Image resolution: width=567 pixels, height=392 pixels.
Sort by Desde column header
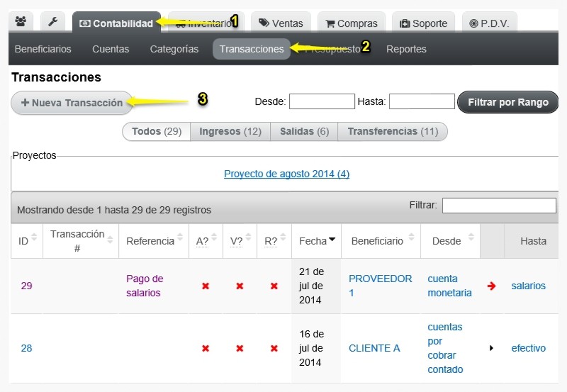pos(451,241)
